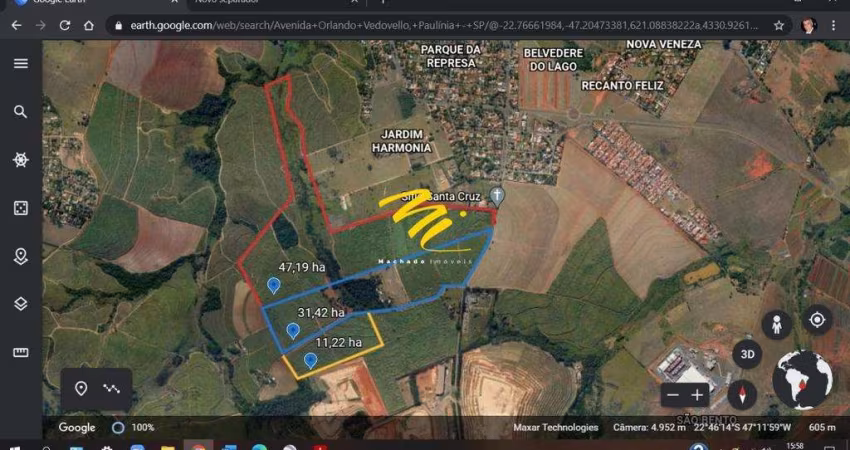Click the Nova Veneza label

tap(664, 44)
